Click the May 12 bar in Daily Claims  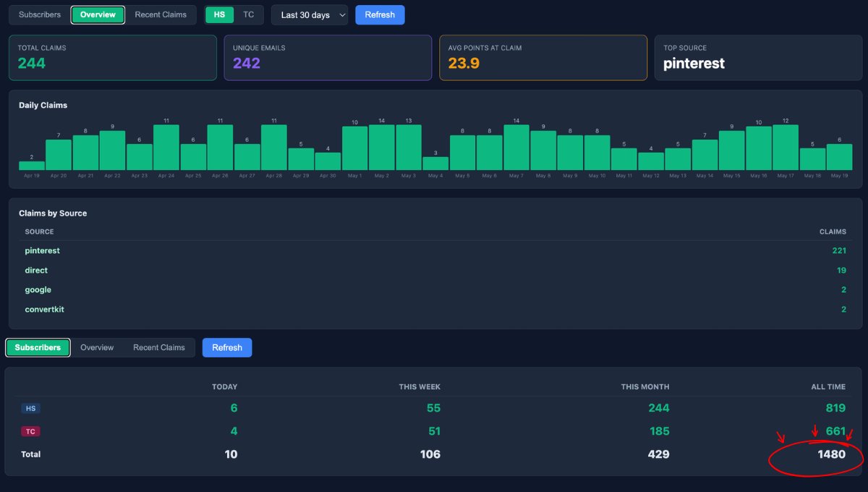pos(651,161)
